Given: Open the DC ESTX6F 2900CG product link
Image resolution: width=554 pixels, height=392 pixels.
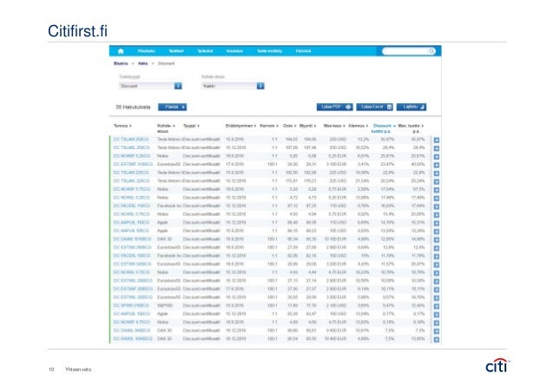Looking at the screenshot, I should (x=133, y=289).
